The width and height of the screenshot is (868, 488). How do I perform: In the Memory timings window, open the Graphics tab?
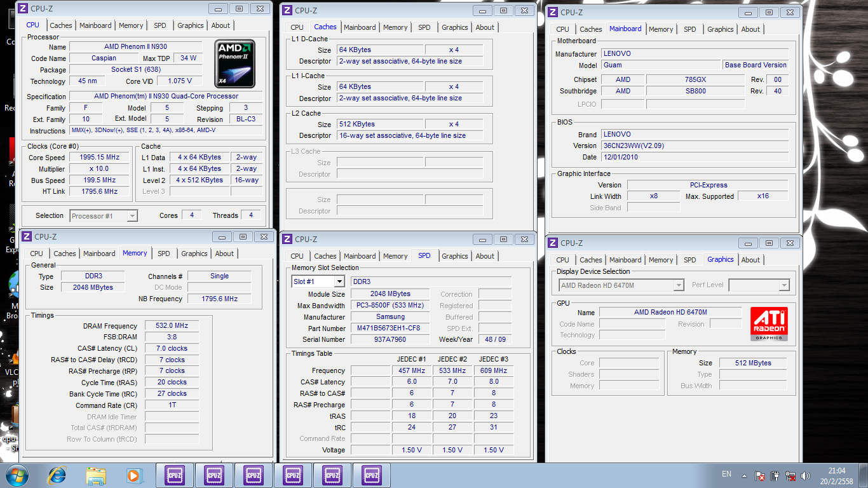194,254
